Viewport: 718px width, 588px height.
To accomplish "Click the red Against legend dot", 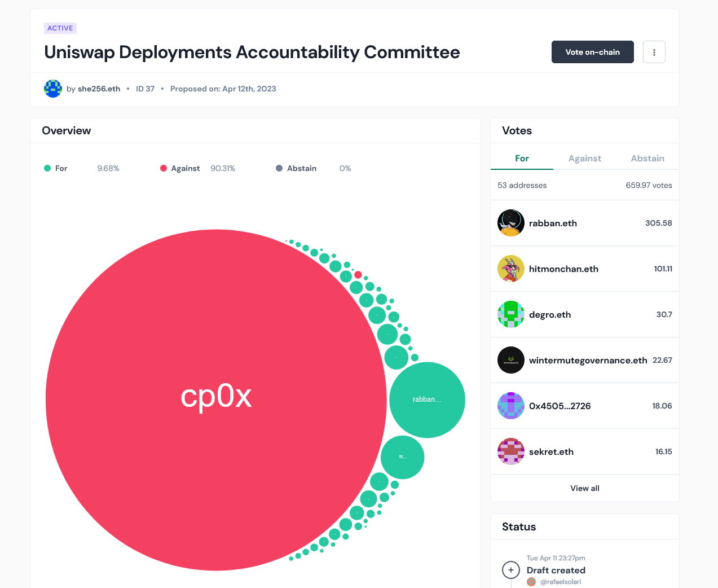I will coord(164,168).
